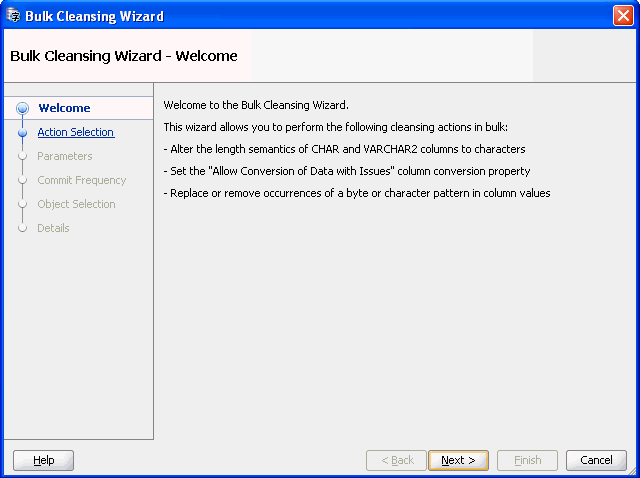This screenshot has height=478, width=640.
Task: Click the Details step circle marker
Action: tap(22, 228)
